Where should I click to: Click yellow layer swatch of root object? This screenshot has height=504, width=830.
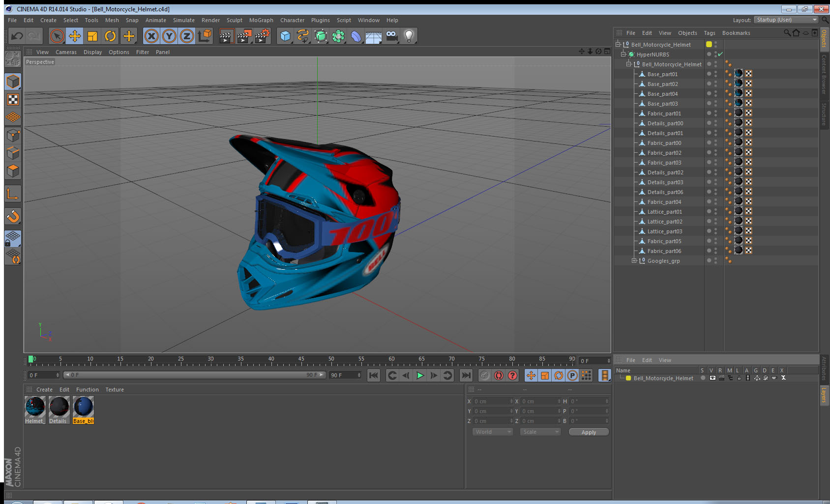pyautogui.click(x=709, y=44)
